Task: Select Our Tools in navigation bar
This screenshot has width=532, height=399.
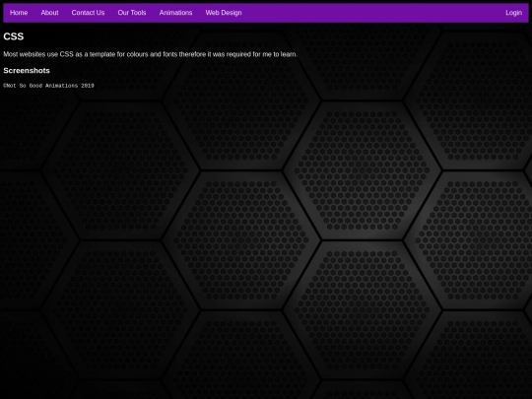Action: tap(132, 13)
